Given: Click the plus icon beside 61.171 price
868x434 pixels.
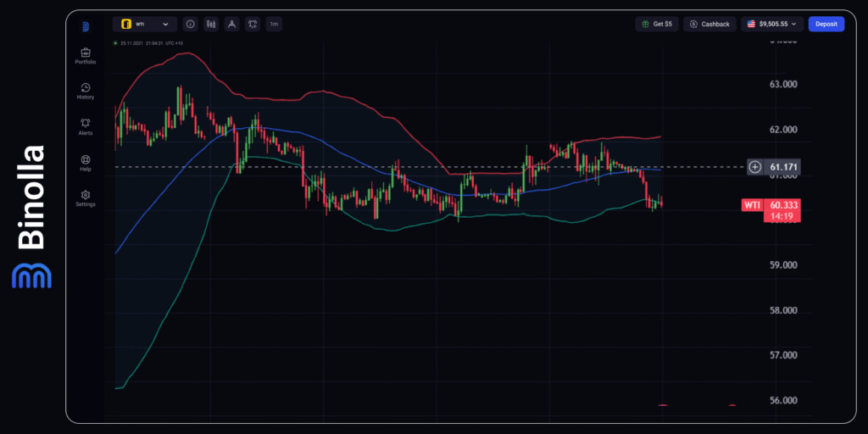Looking at the screenshot, I should [x=754, y=167].
